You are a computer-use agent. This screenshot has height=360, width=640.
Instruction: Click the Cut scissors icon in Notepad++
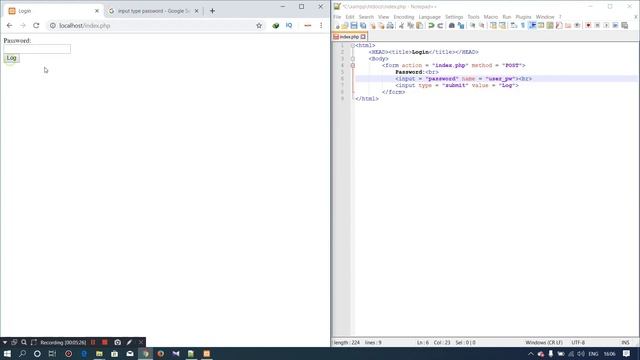pos(401,26)
